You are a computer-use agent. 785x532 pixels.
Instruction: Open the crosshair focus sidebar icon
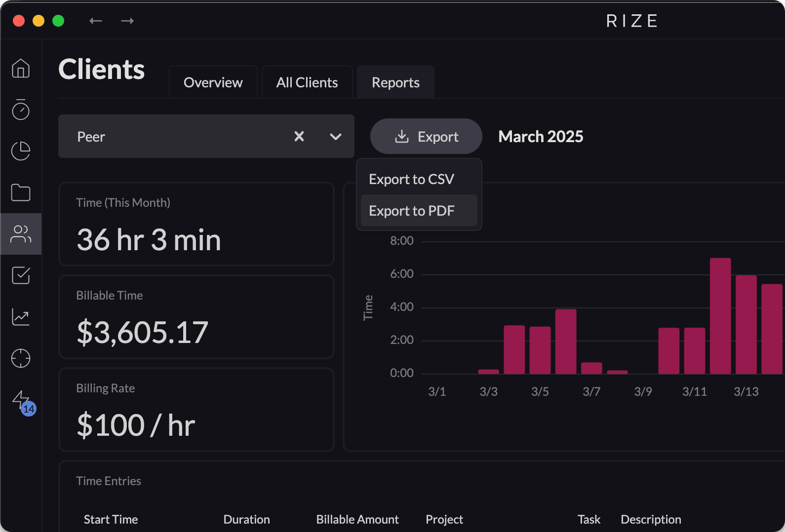(x=21, y=358)
